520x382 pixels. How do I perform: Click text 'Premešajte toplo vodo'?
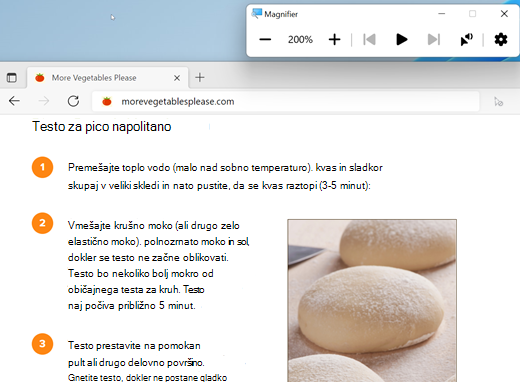[x=119, y=167]
